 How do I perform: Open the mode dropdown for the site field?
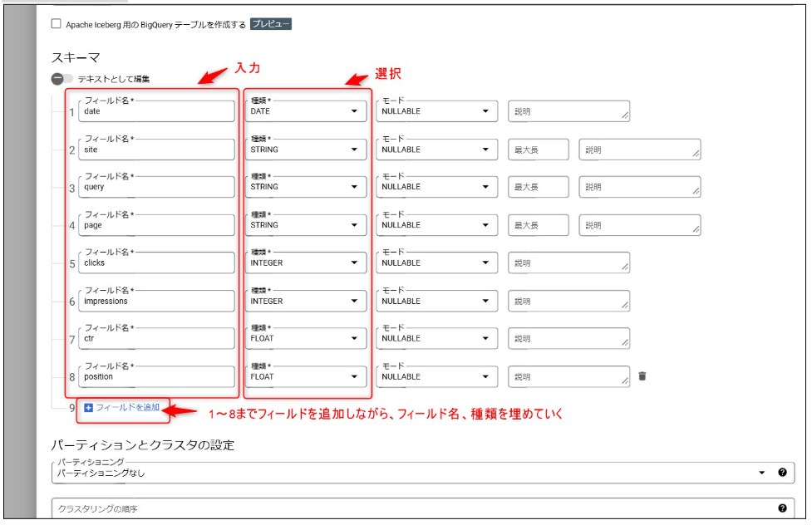[x=436, y=150]
